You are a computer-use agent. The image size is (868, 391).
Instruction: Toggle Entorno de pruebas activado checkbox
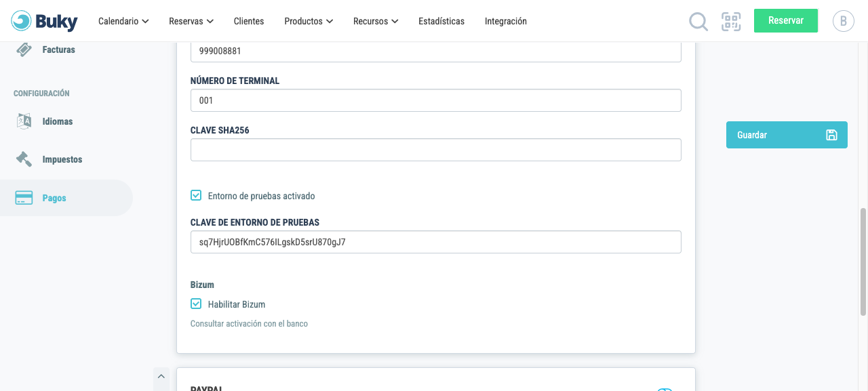coord(196,195)
